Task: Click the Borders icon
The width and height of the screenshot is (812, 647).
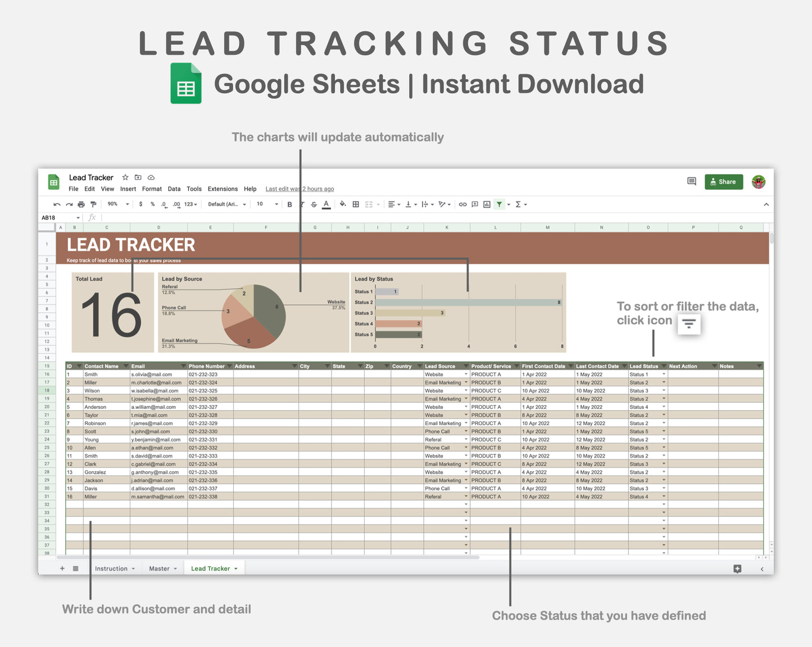Action: pos(355,204)
